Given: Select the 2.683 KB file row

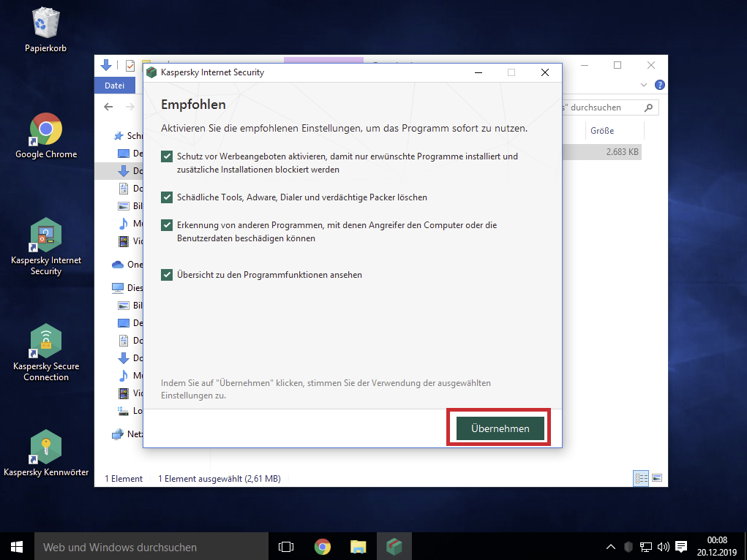Looking at the screenshot, I should (602, 152).
